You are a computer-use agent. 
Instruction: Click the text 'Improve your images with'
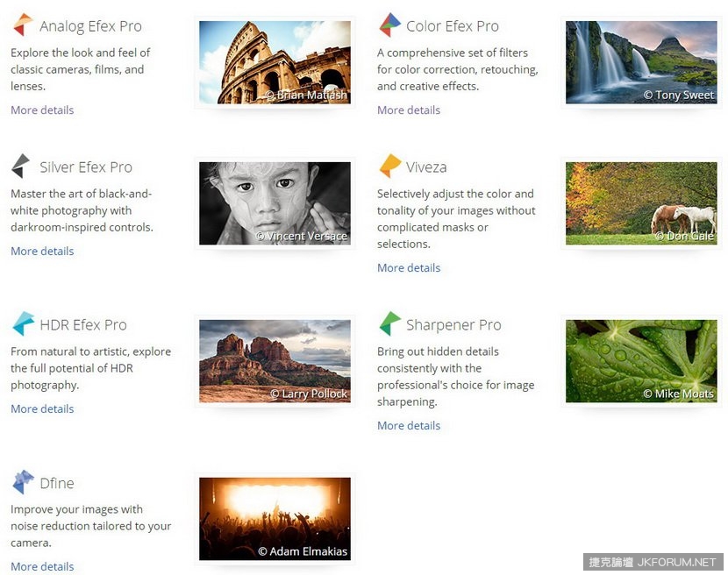[76, 509]
